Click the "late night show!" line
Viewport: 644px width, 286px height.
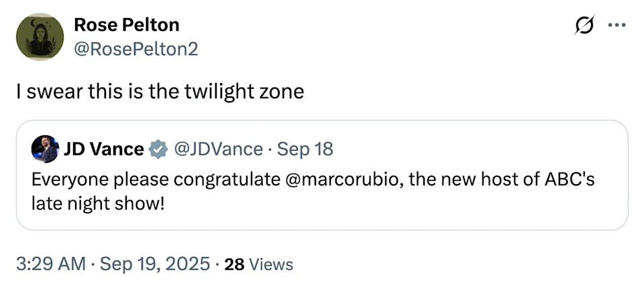97,202
